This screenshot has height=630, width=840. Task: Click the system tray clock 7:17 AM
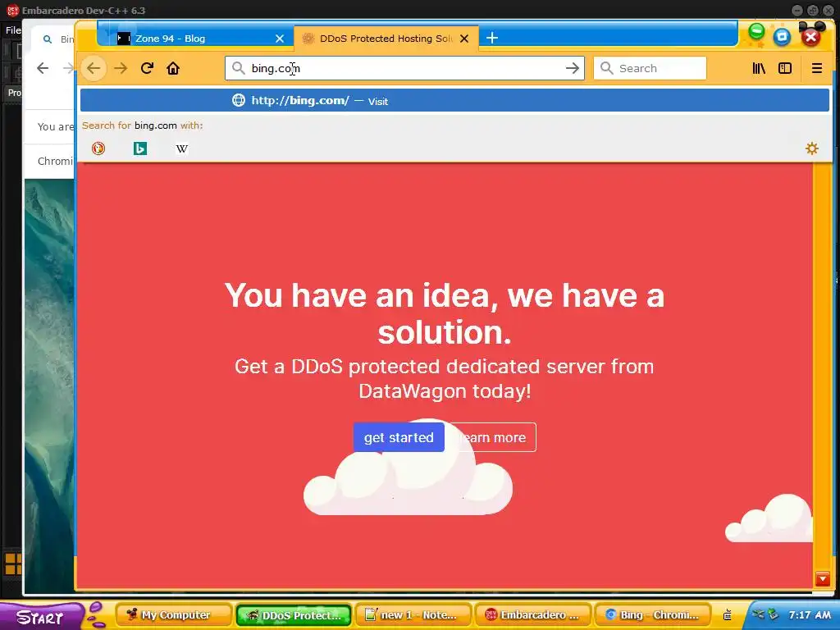pos(810,615)
